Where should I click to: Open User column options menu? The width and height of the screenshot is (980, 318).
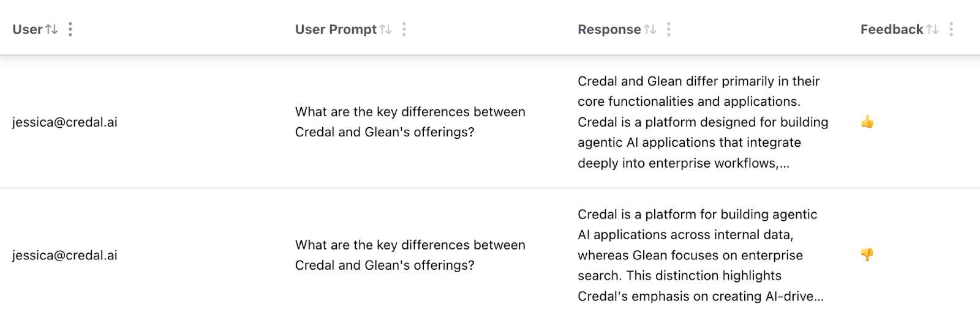(70, 29)
